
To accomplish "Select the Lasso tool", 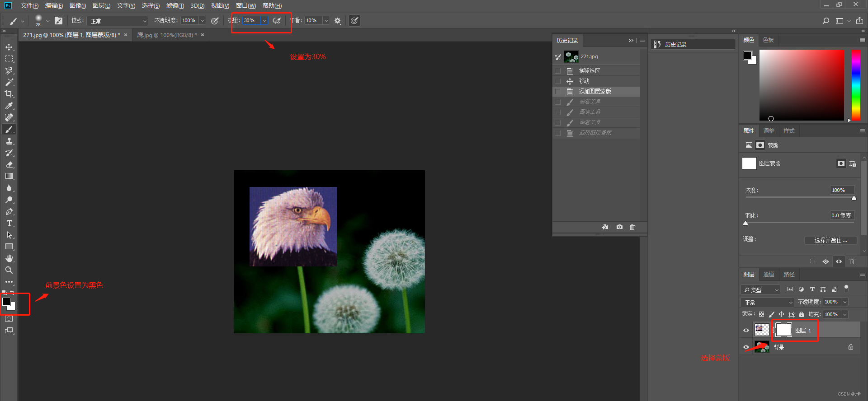I will point(9,71).
